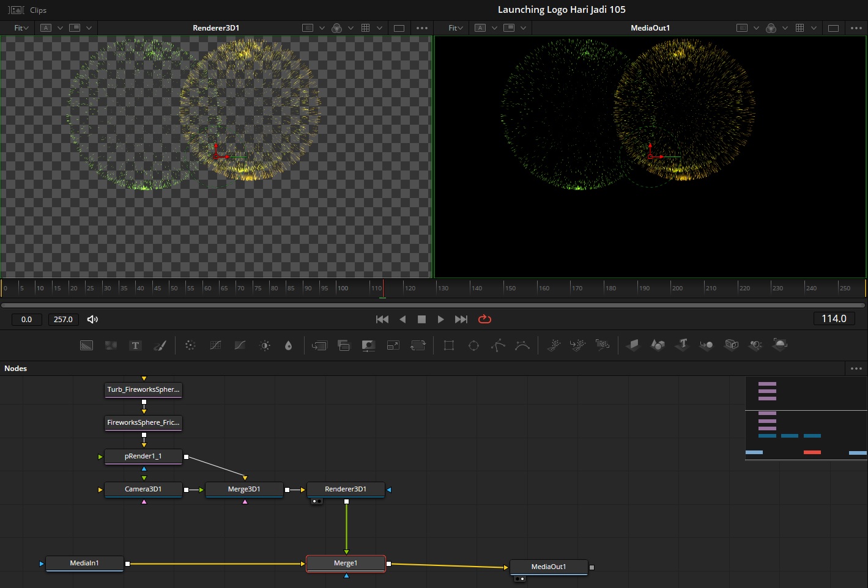Screen dimensions: 868x588
Task: Add a Merge 3D node from the toolbar
Action: [707, 345]
